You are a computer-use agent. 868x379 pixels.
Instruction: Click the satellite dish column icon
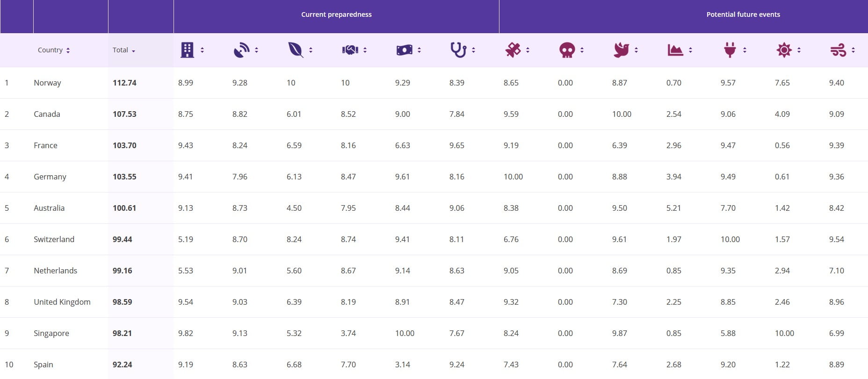click(241, 50)
